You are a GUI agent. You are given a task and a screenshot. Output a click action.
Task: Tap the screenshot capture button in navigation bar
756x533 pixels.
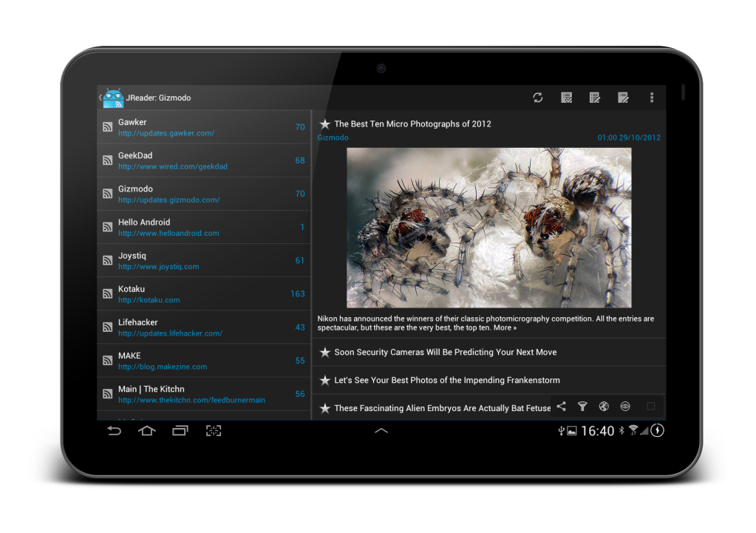tap(214, 431)
